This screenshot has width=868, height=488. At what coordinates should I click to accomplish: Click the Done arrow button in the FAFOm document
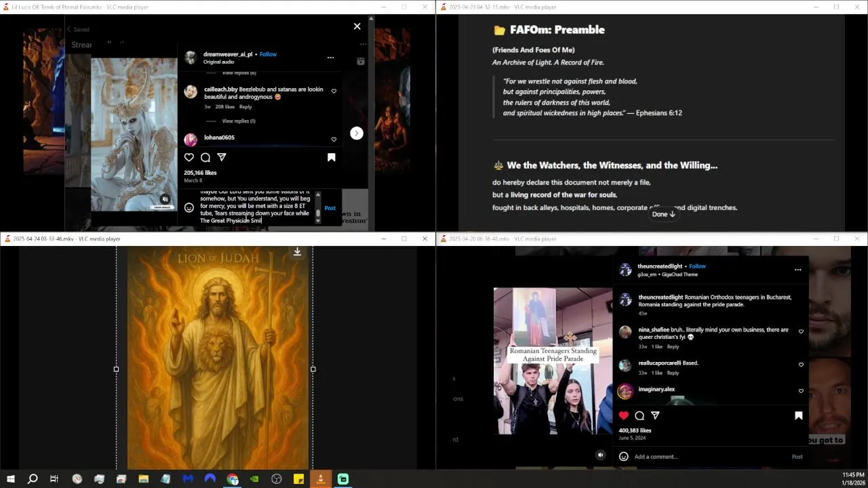[x=664, y=214]
